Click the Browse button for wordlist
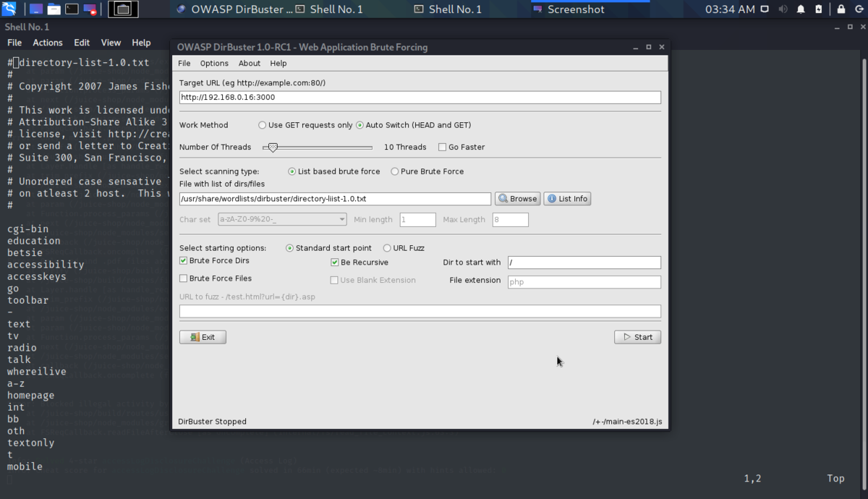This screenshot has width=868, height=499. point(518,199)
